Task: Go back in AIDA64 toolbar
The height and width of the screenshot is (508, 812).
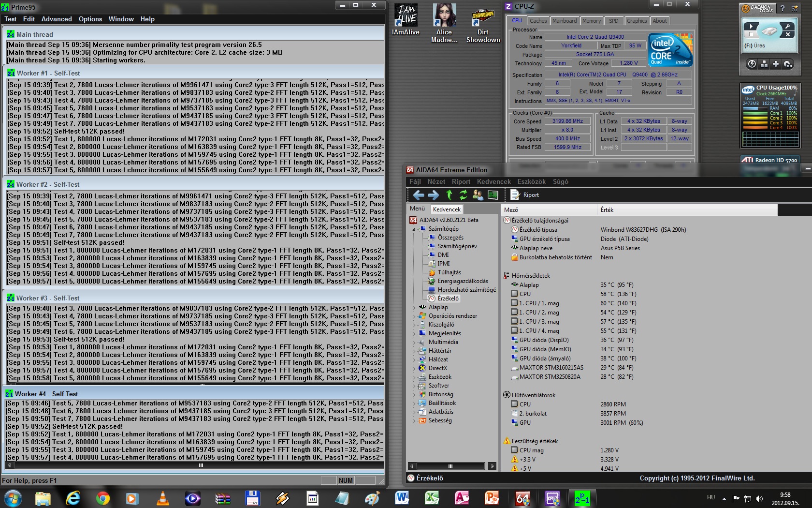Action: tap(419, 195)
